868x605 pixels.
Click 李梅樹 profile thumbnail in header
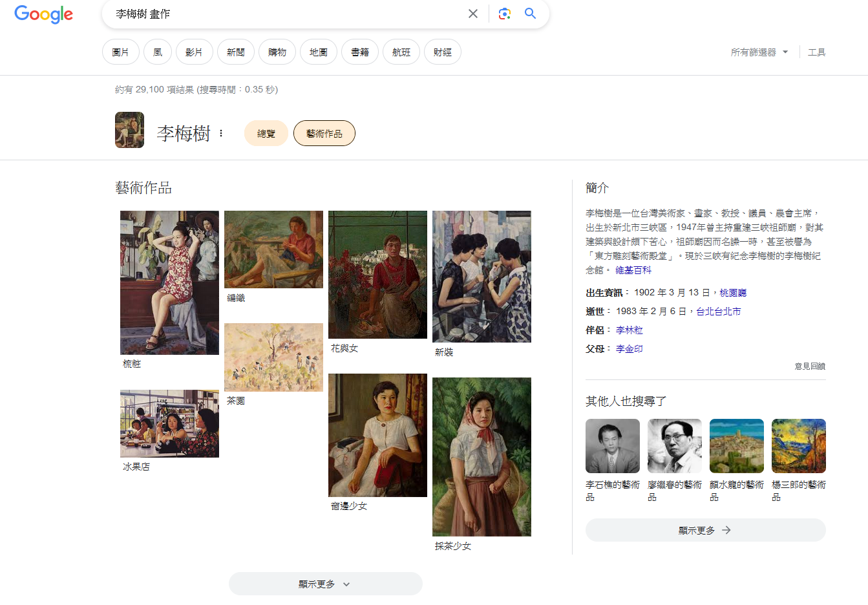(x=129, y=130)
